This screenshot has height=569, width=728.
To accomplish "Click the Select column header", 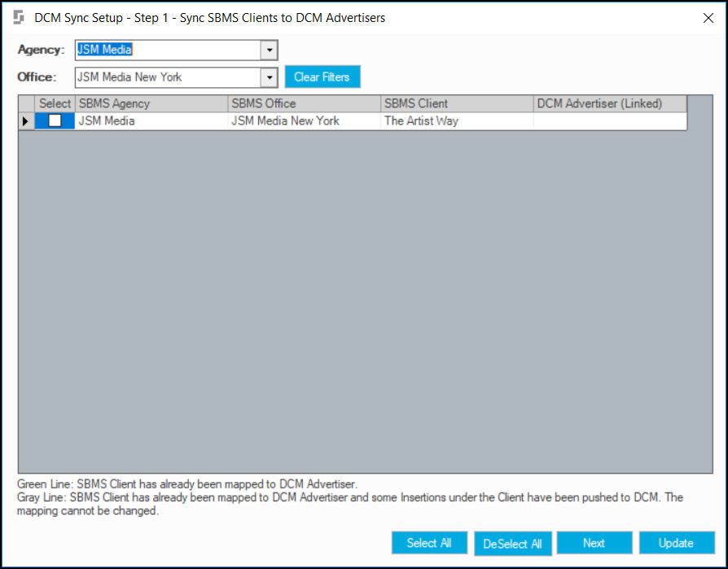I will pyautogui.click(x=55, y=103).
